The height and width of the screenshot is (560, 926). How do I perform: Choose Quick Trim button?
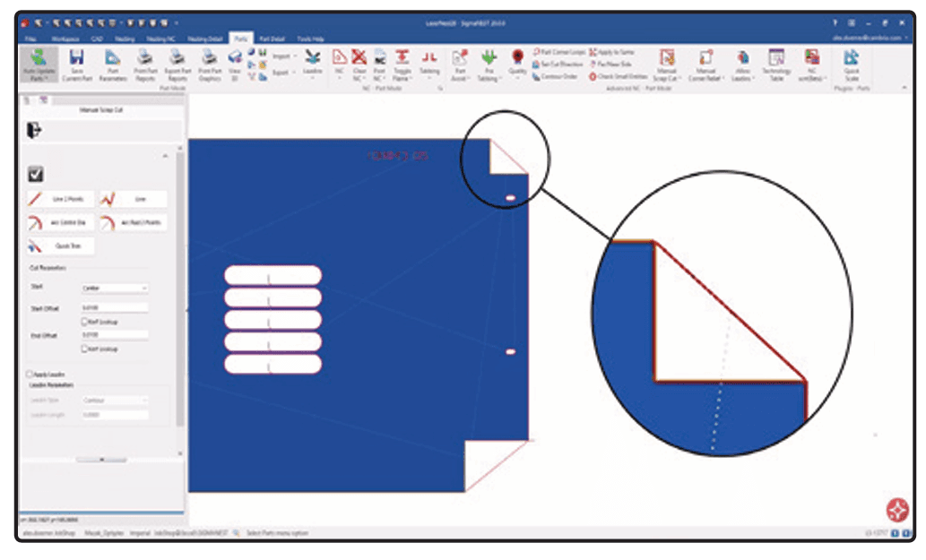[x=60, y=246]
